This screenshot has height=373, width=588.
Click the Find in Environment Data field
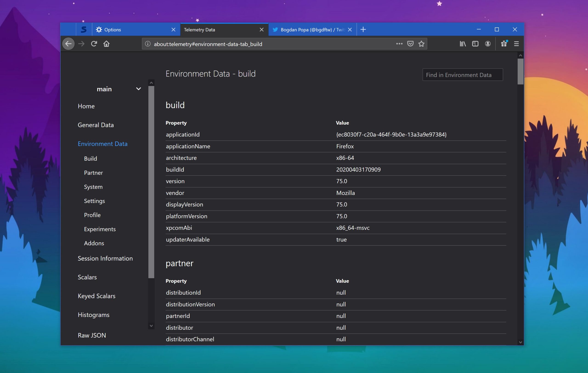463,75
